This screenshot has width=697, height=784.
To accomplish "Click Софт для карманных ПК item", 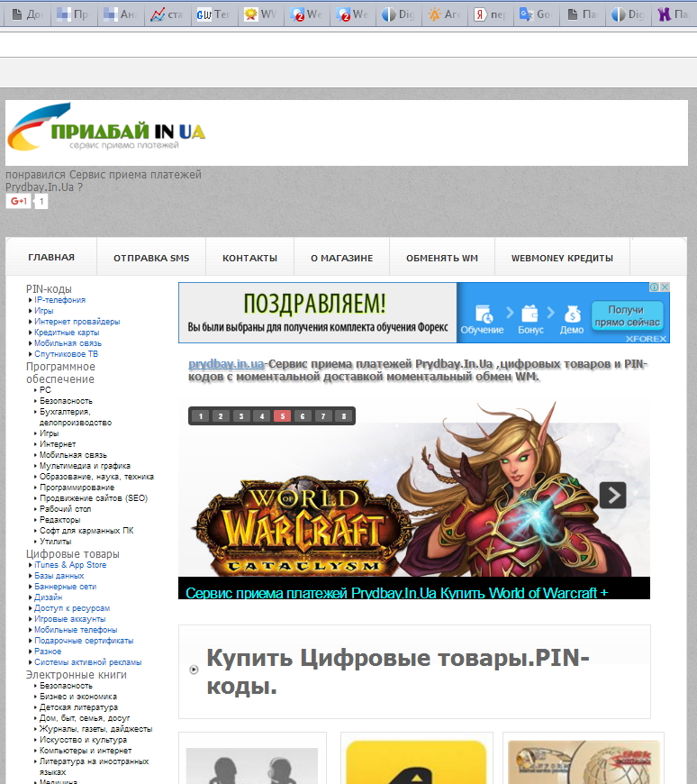I will (86, 531).
